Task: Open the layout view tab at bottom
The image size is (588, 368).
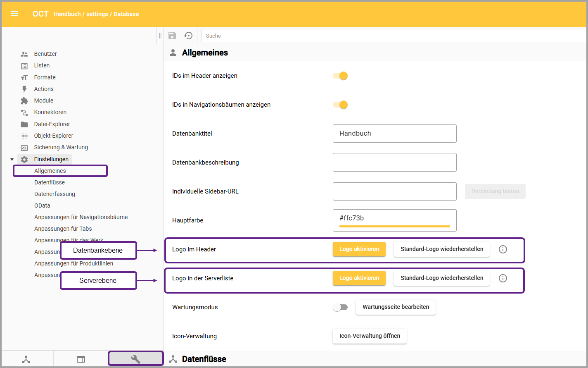Action: 81,359
